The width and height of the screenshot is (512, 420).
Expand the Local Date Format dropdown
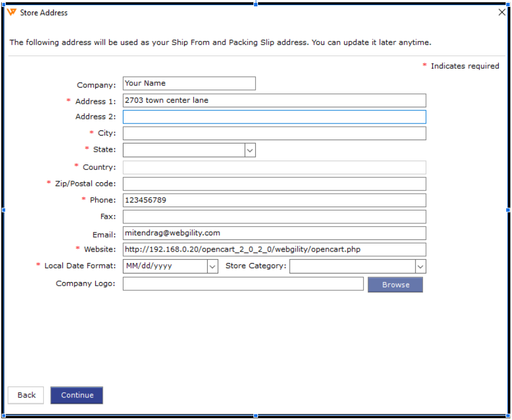(x=212, y=267)
